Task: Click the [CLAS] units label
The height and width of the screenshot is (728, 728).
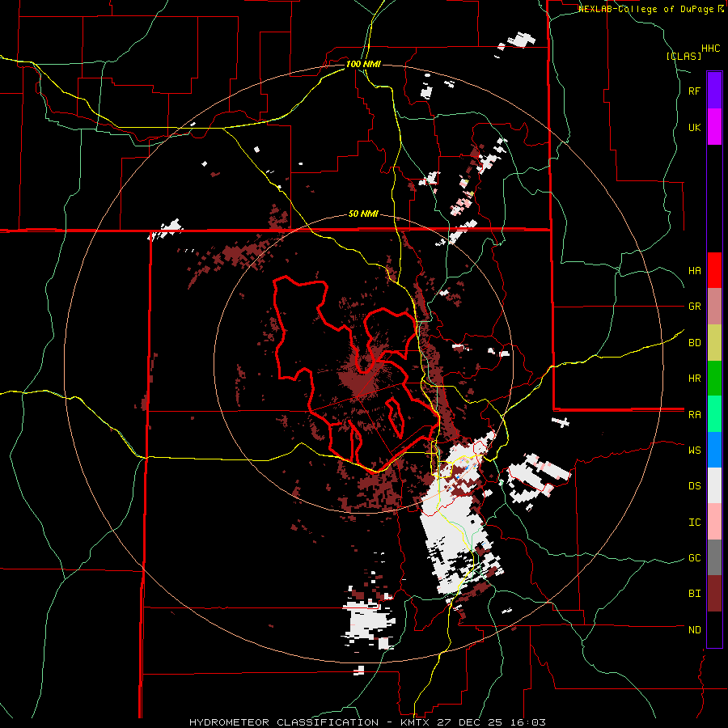Action: pos(684,56)
